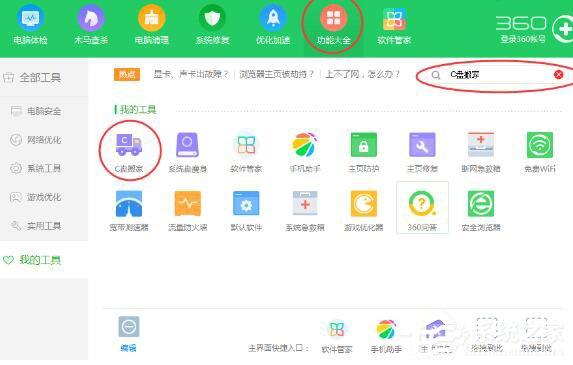The image size is (573, 365).
Task: Launch 系统急救箱 tool
Action: [x=305, y=211]
